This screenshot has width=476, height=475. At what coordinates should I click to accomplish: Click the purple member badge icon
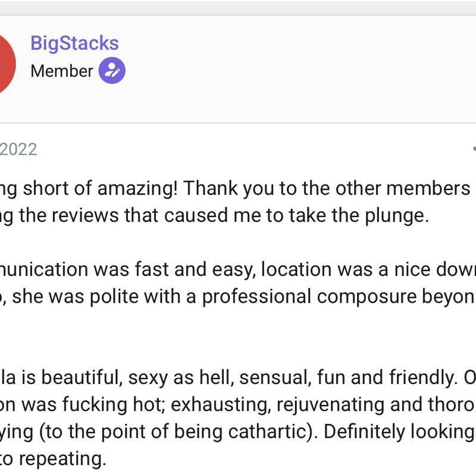112,71
